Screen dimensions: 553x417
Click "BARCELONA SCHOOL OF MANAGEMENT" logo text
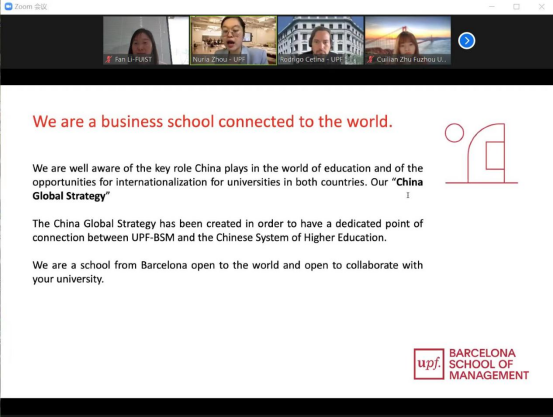click(488, 364)
